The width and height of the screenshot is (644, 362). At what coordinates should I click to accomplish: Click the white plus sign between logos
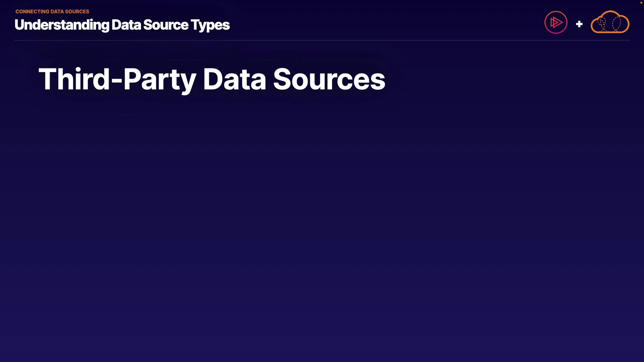point(579,24)
